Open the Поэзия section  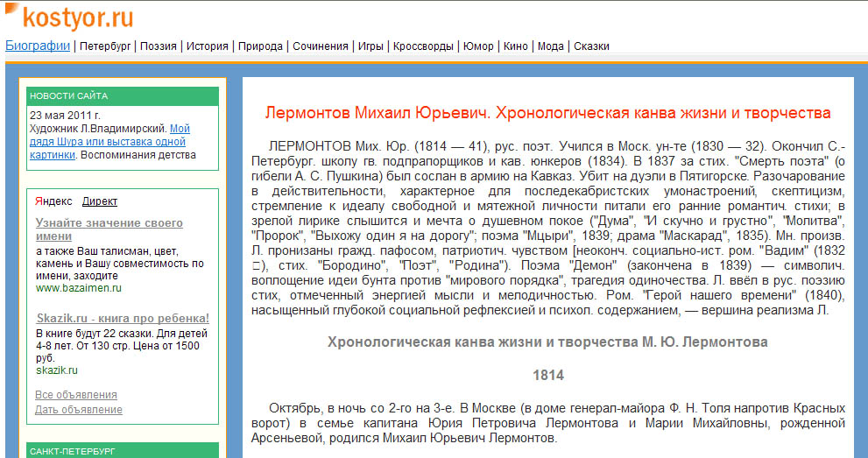159,46
